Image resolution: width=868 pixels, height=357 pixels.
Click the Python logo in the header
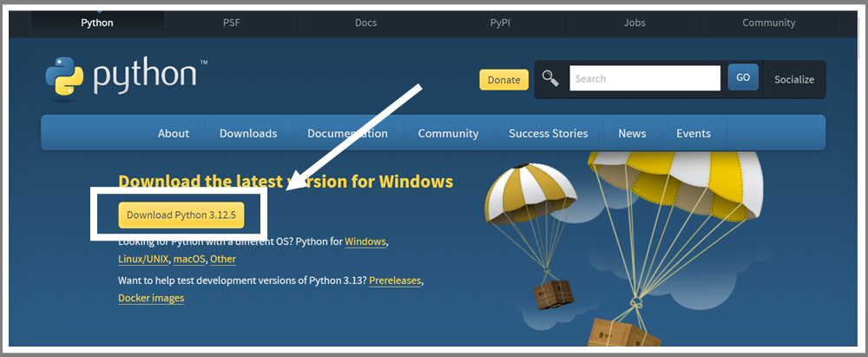coord(126,77)
